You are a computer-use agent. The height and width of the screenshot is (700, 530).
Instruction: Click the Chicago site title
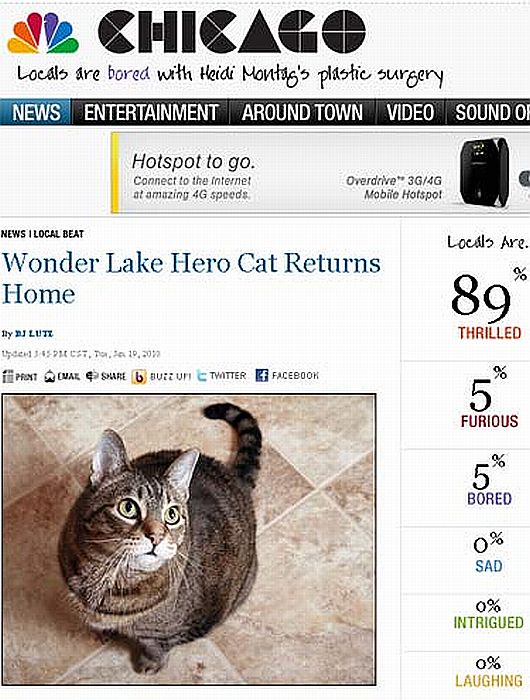pos(232,32)
